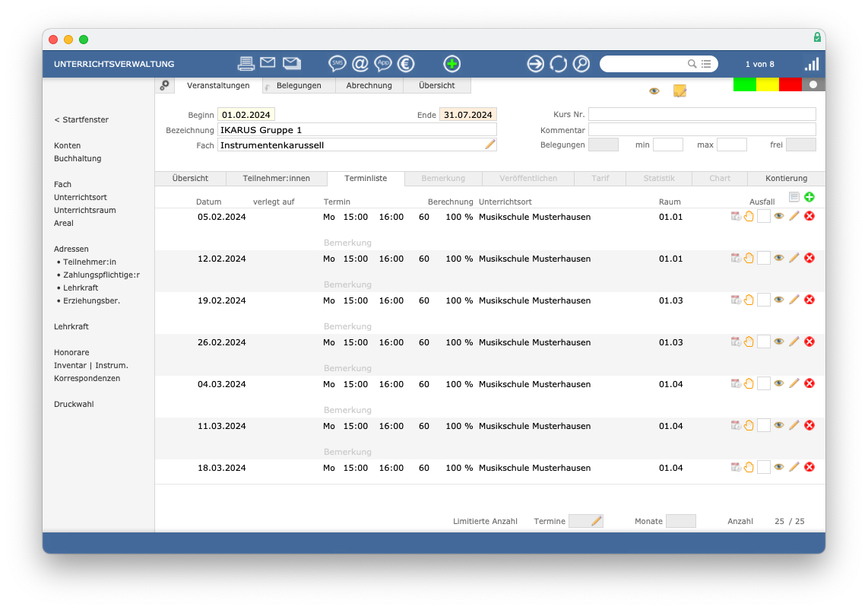Open the SMS speech bubble icon

(337, 64)
